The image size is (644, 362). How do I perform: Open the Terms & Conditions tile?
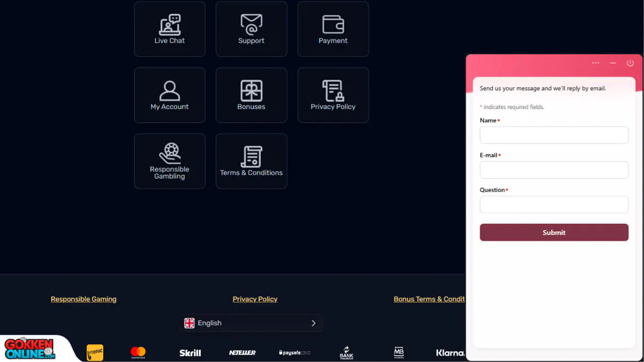[x=251, y=161]
